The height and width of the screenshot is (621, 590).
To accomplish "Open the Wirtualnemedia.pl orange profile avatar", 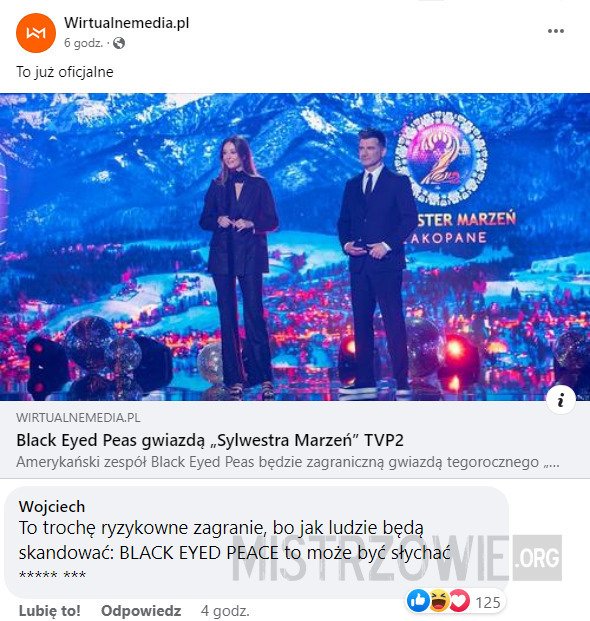I will [x=36, y=32].
